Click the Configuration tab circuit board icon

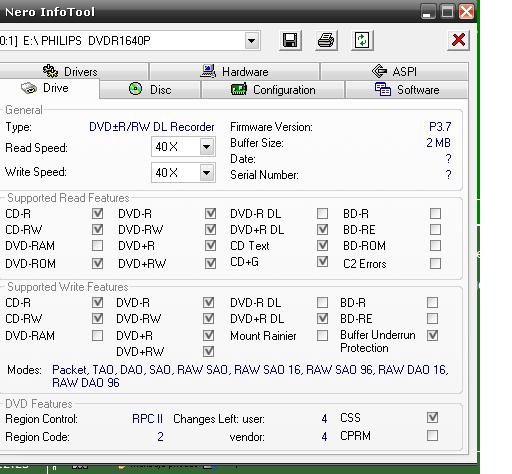coord(239,89)
